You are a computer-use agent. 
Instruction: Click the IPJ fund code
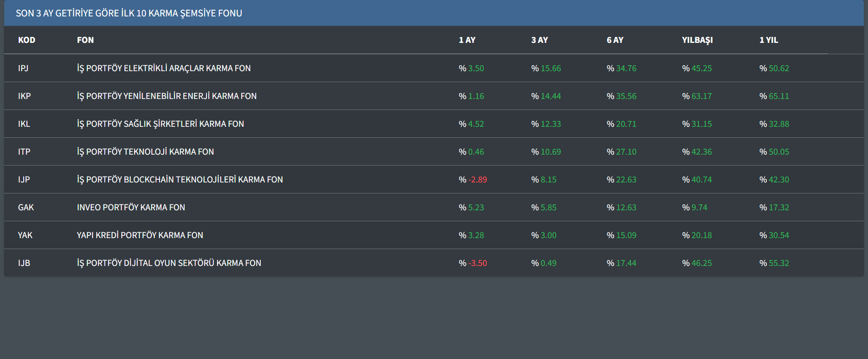23,68
